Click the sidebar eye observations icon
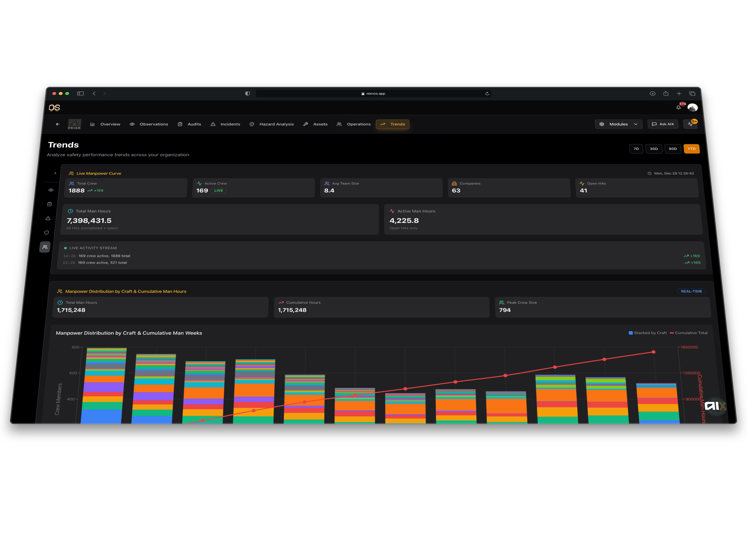747x560 pixels. (51, 190)
